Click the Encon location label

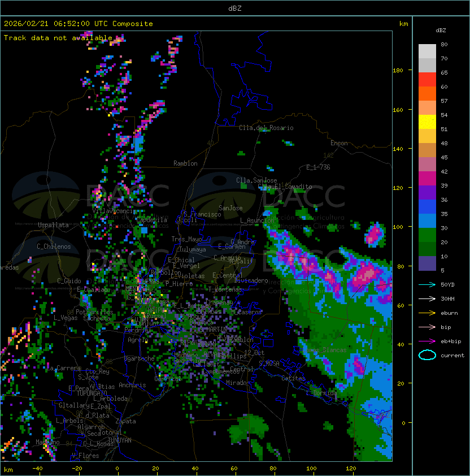[x=339, y=143]
